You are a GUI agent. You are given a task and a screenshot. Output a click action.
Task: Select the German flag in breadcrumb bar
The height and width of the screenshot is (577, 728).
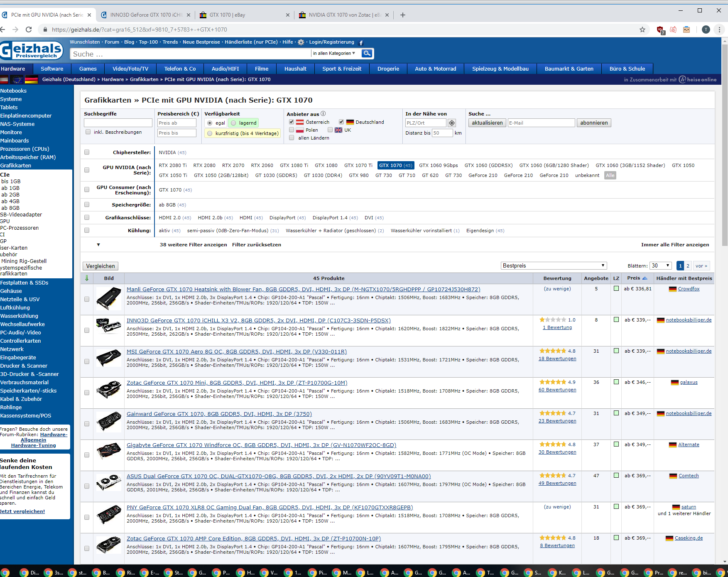pyautogui.click(x=31, y=79)
